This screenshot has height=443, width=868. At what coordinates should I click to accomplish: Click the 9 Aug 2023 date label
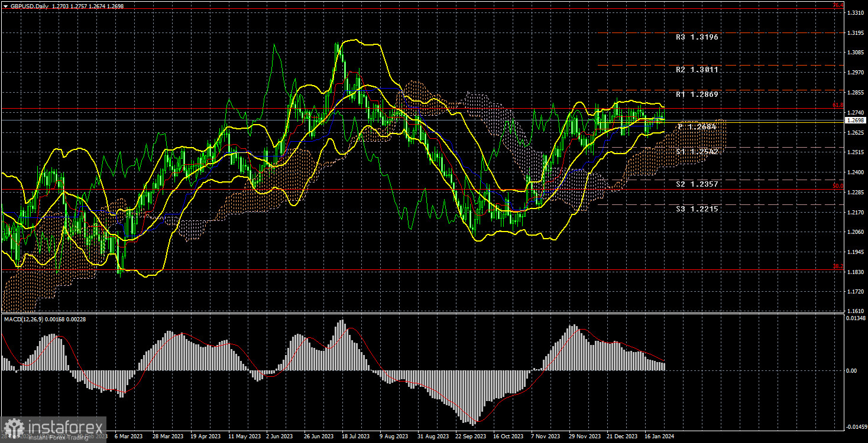[393, 437]
